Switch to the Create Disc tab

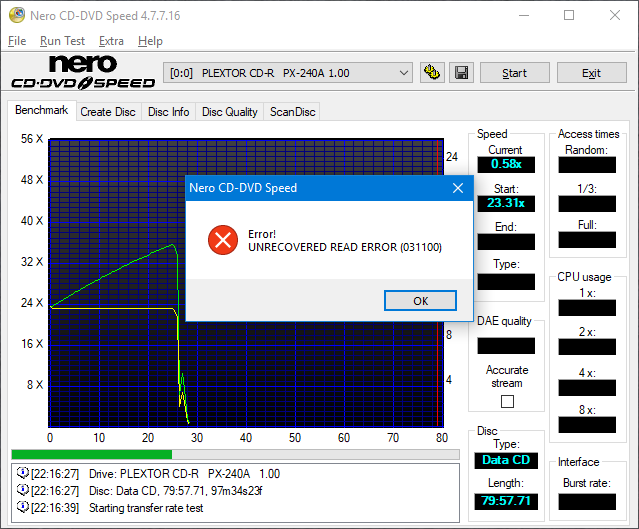pyautogui.click(x=108, y=112)
